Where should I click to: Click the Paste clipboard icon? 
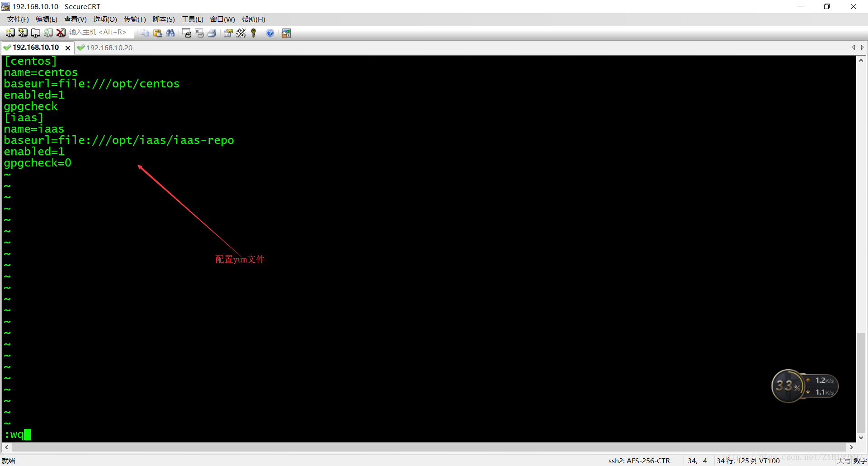[157, 33]
